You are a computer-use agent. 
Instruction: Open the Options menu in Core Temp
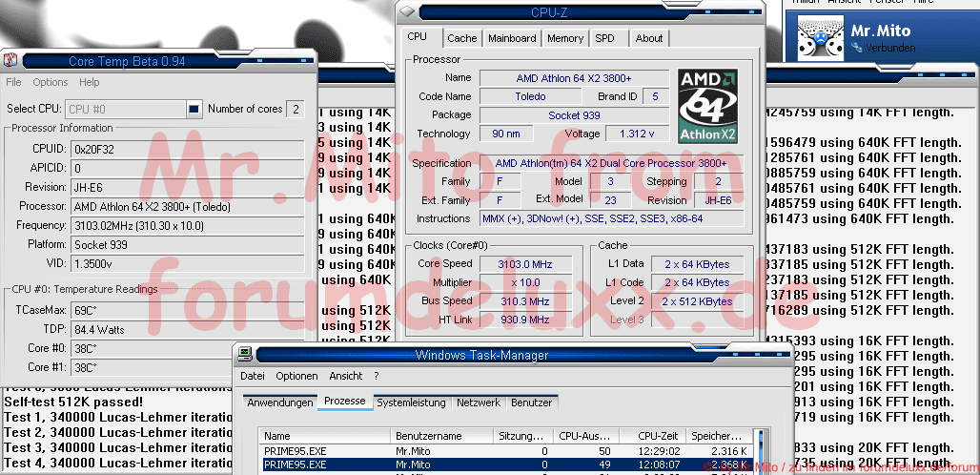(51, 82)
